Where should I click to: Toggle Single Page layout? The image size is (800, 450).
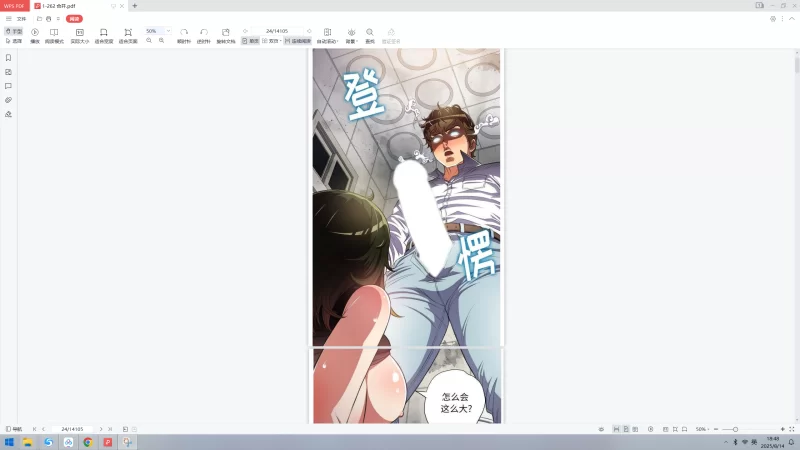tap(251, 41)
